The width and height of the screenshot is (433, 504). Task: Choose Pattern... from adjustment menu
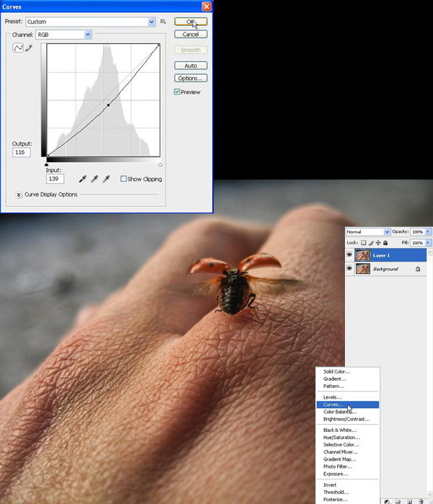(x=333, y=386)
